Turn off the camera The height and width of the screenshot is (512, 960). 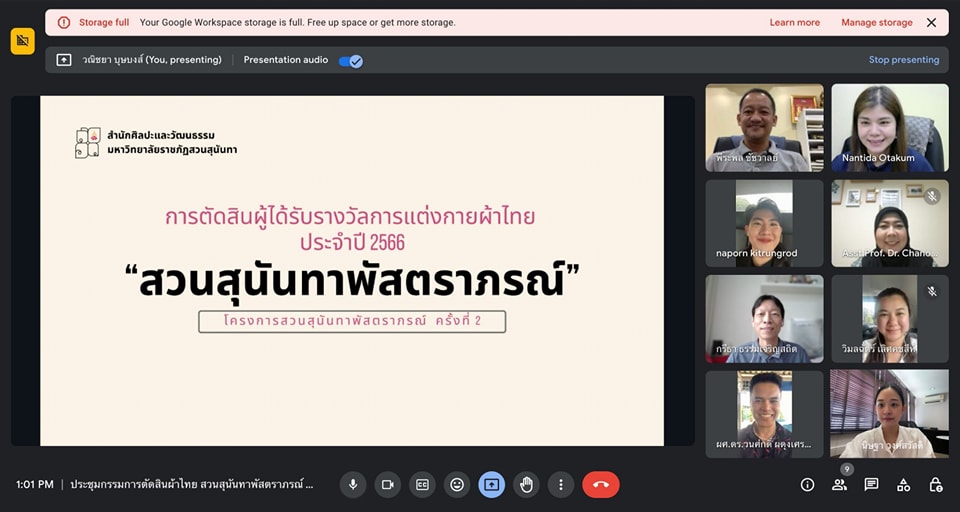[x=387, y=485]
